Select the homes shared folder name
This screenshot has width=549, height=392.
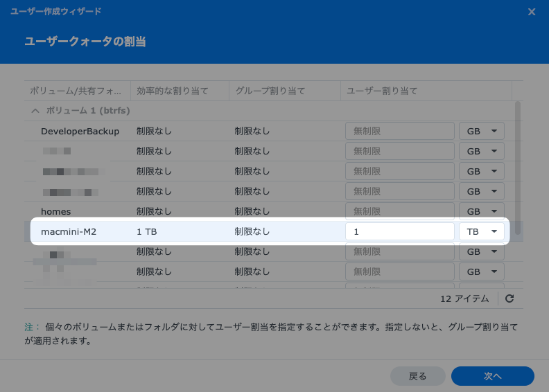(55, 211)
